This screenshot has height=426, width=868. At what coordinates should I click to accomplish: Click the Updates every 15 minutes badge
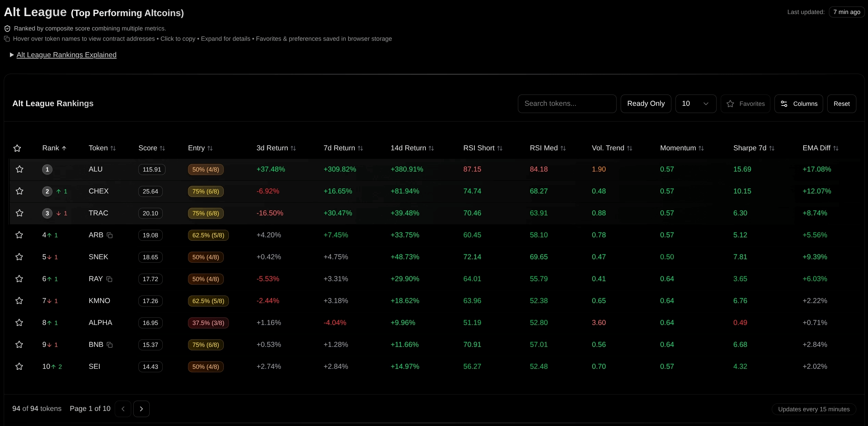[x=814, y=409]
